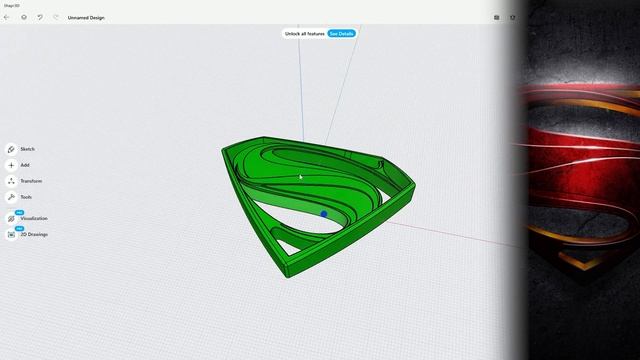
Task: Click the Unnamed Design title
Action: coord(86,18)
